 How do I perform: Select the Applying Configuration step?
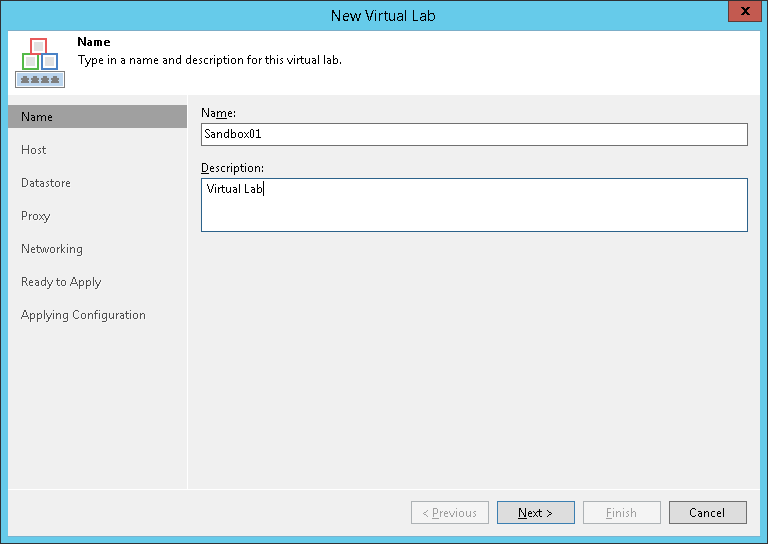(x=83, y=315)
